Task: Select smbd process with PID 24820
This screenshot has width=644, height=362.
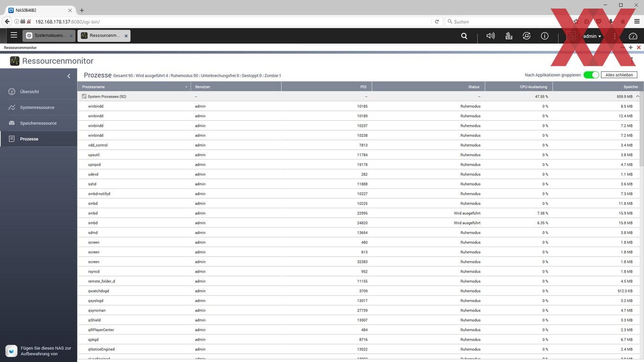Action: click(x=358, y=223)
